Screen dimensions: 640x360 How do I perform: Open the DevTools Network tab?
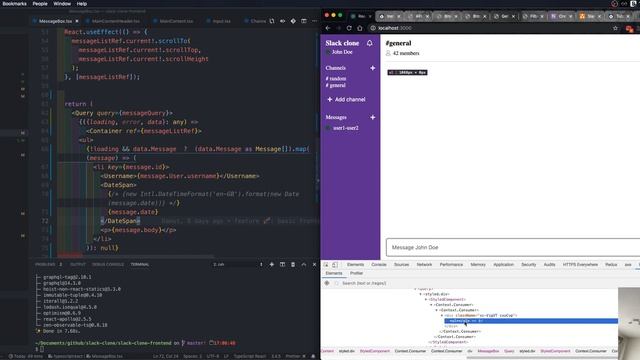click(424, 264)
